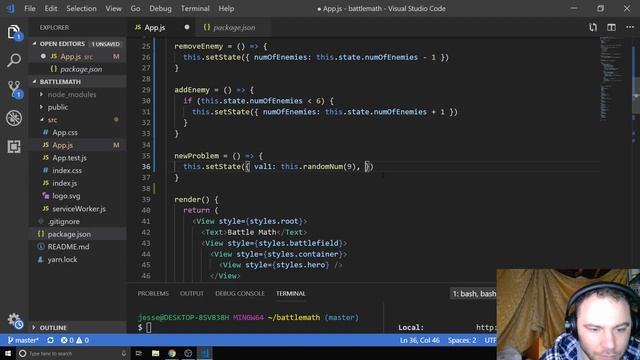
Task: Open the Explorer view in activity bar
Action: tap(14, 32)
